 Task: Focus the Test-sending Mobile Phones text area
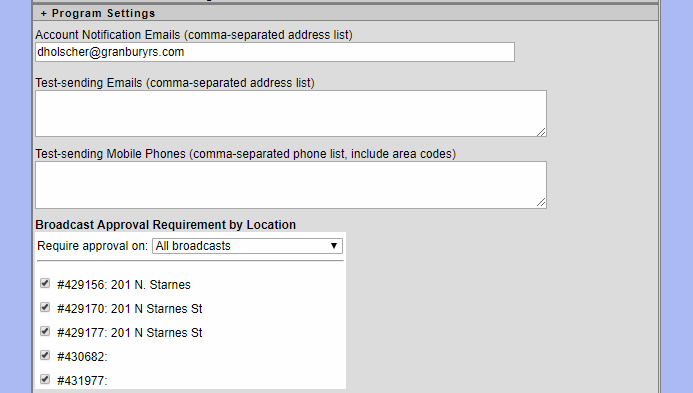[291, 185]
